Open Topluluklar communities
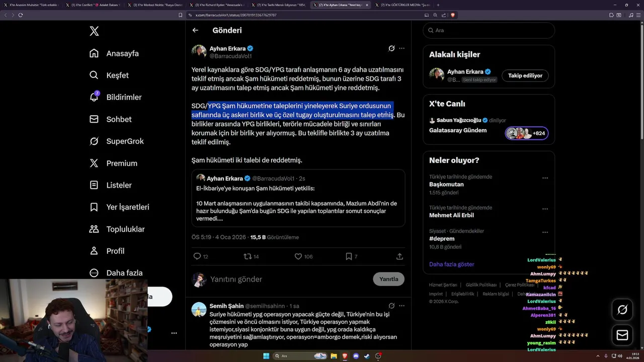 pos(117,229)
